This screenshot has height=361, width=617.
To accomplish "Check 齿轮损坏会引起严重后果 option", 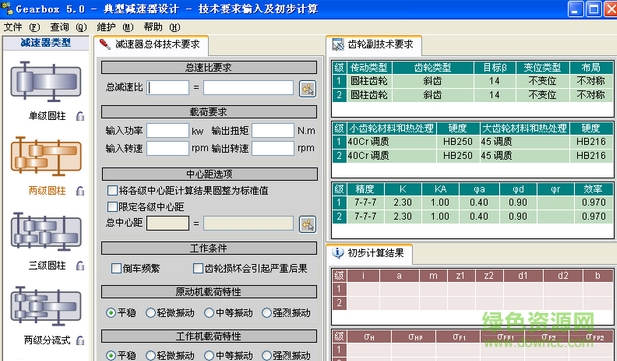I will click(198, 268).
